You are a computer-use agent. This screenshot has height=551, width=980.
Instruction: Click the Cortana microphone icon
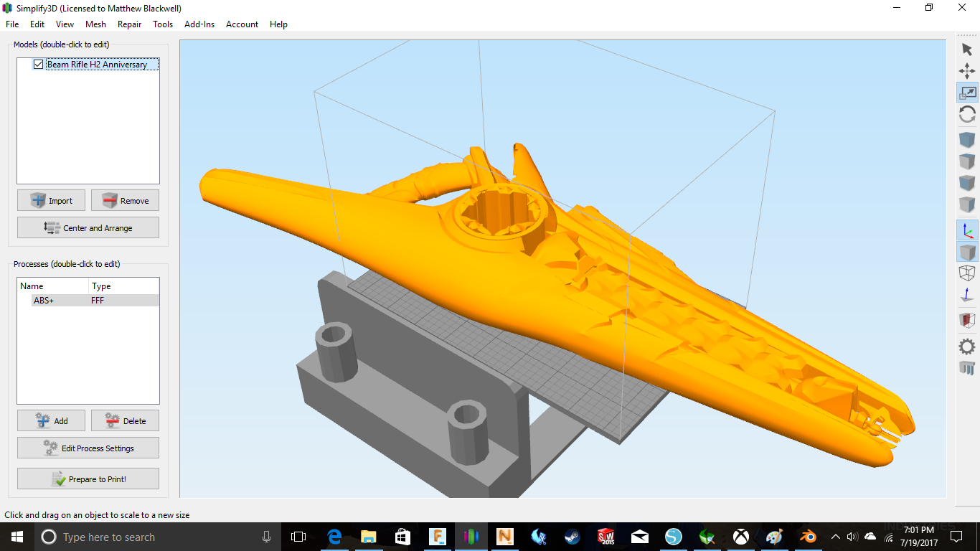(267, 537)
